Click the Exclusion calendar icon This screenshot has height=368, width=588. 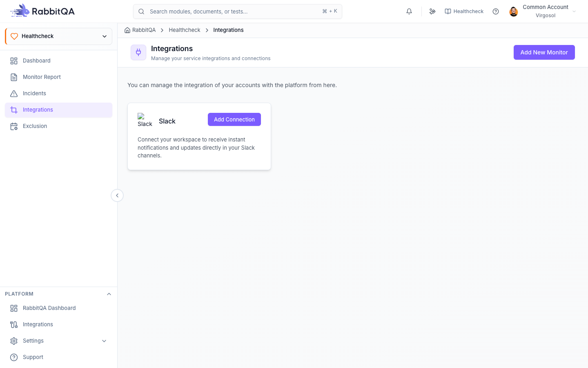[x=14, y=126]
